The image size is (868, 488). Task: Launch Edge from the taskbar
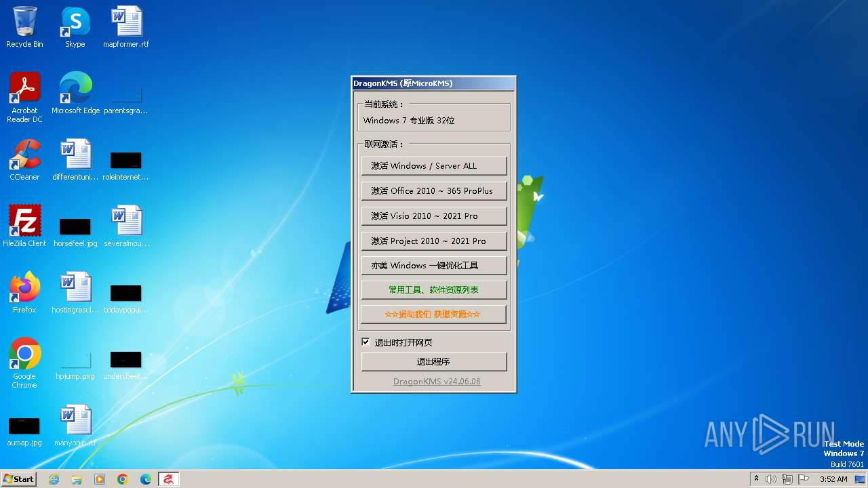coord(146,479)
